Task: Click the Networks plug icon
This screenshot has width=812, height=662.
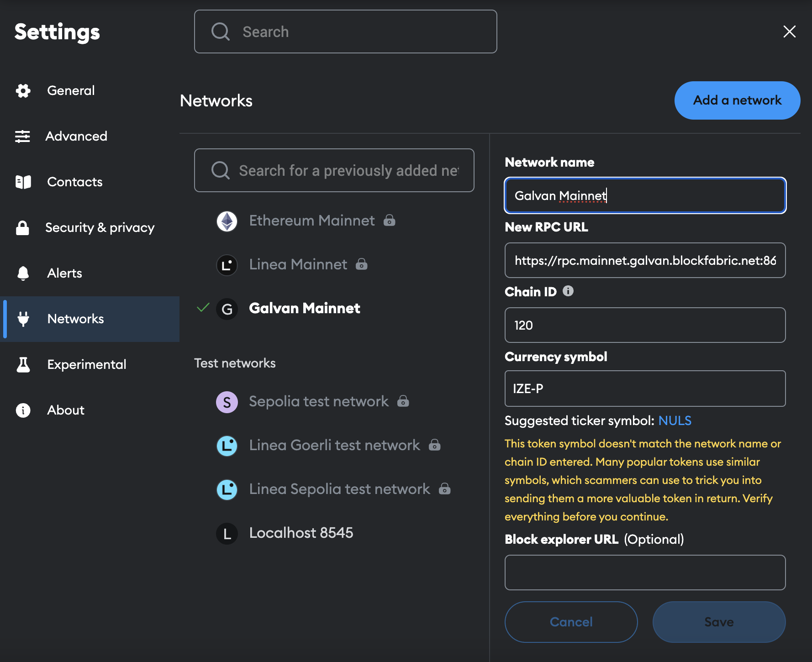Action: [x=23, y=319]
